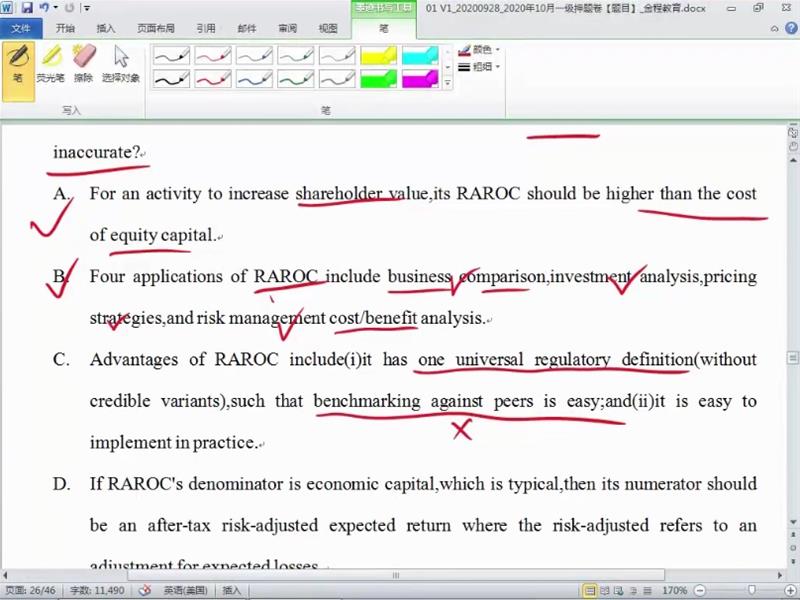Activate the Eraser (擦除) tool

83,65
